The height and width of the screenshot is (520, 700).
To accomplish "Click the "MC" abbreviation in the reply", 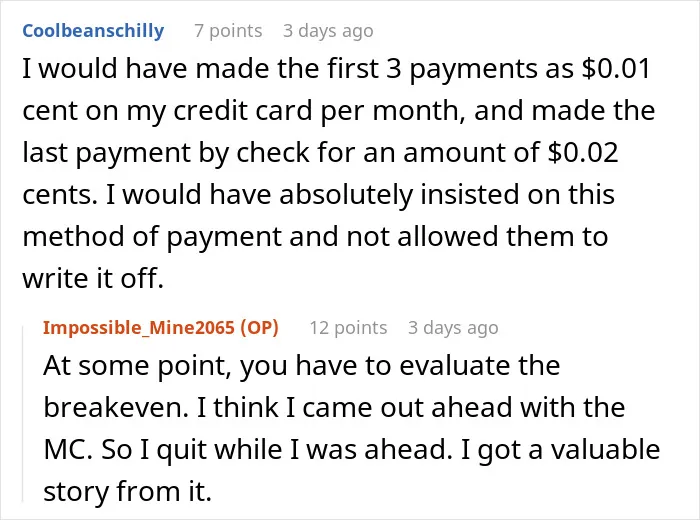I will [x=67, y=449].
